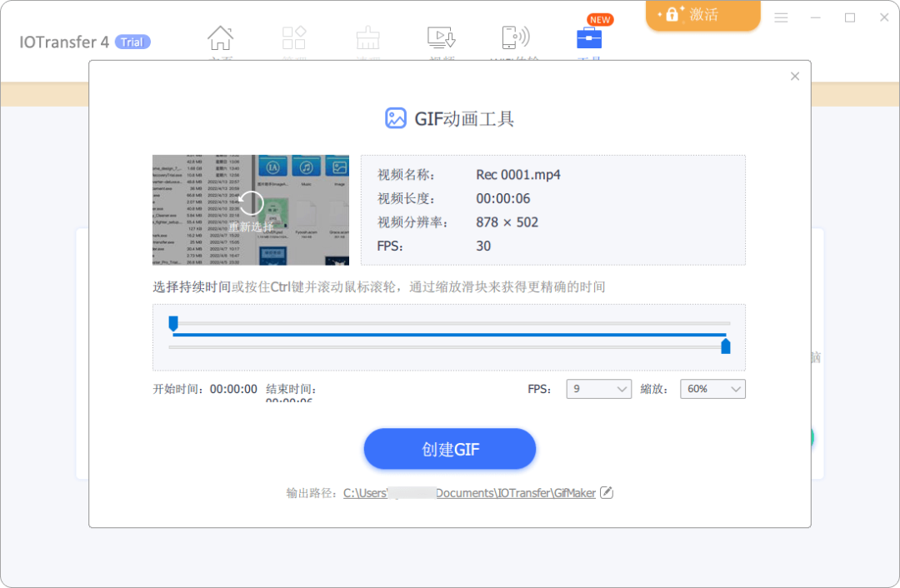The height and width of the screenshot is (588, 900).
Task: Click the hamburger menu icon
Action: pos(781,17)
